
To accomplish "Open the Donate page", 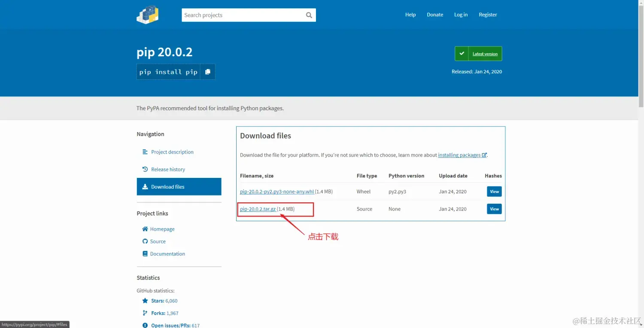I will pos(435,15).
